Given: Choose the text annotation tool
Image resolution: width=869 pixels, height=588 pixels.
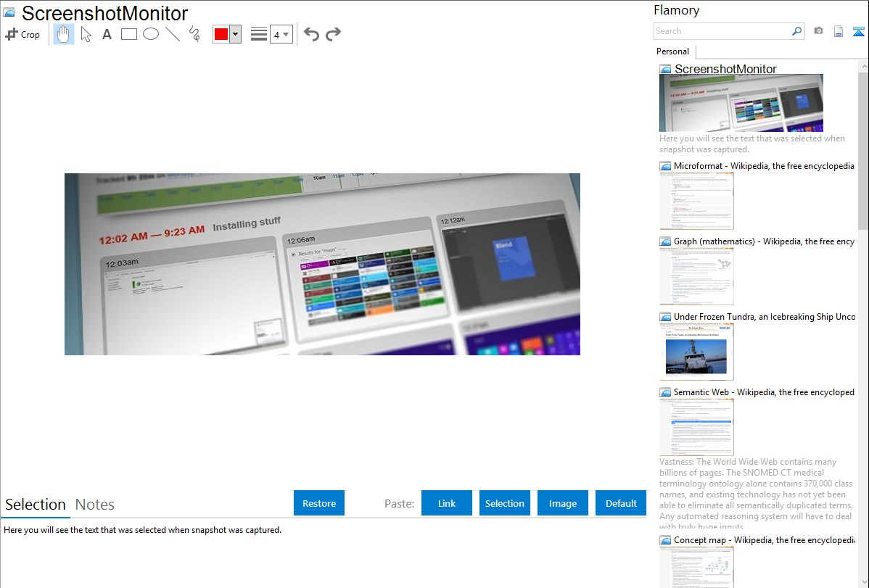Looking at the screenshot, I should 107,34.
